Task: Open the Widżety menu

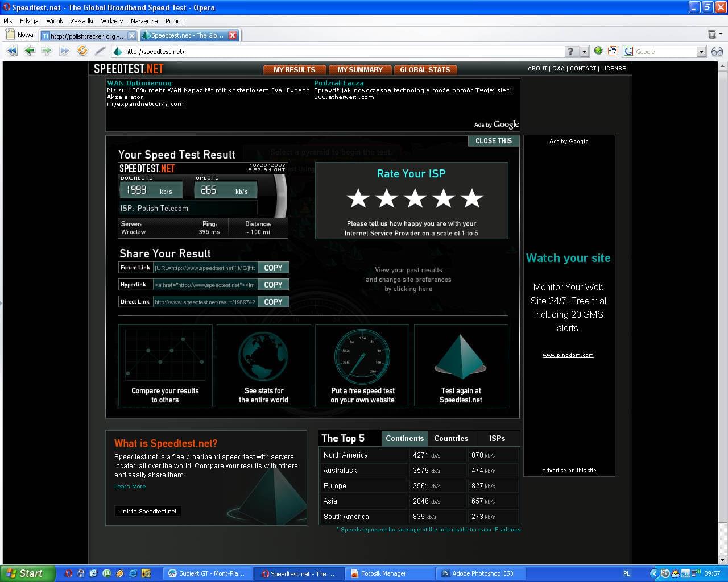Action: (x=112, y=21)
